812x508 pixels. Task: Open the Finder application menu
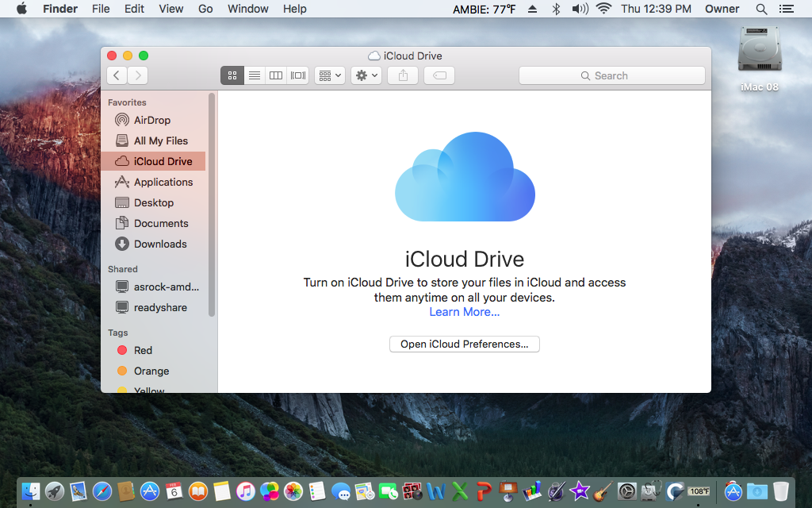click(x=60, y=9)
